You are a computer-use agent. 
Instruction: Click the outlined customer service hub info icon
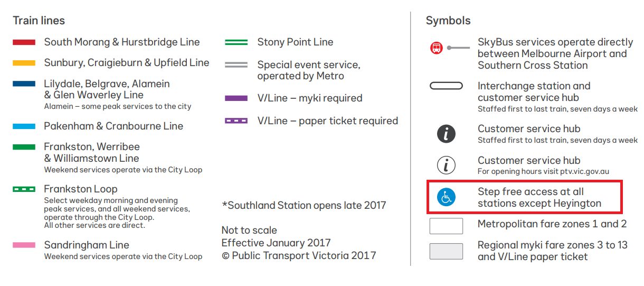446,165
